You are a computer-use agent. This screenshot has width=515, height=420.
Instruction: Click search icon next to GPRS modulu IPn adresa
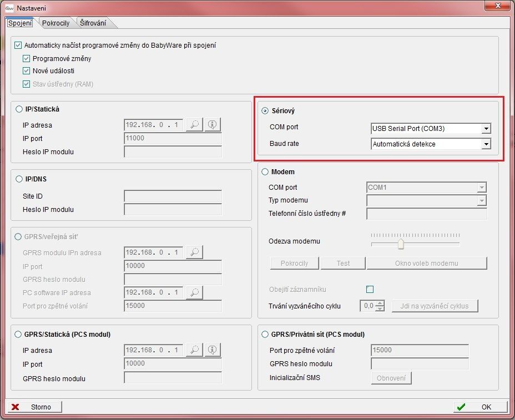tap(194, 252)
